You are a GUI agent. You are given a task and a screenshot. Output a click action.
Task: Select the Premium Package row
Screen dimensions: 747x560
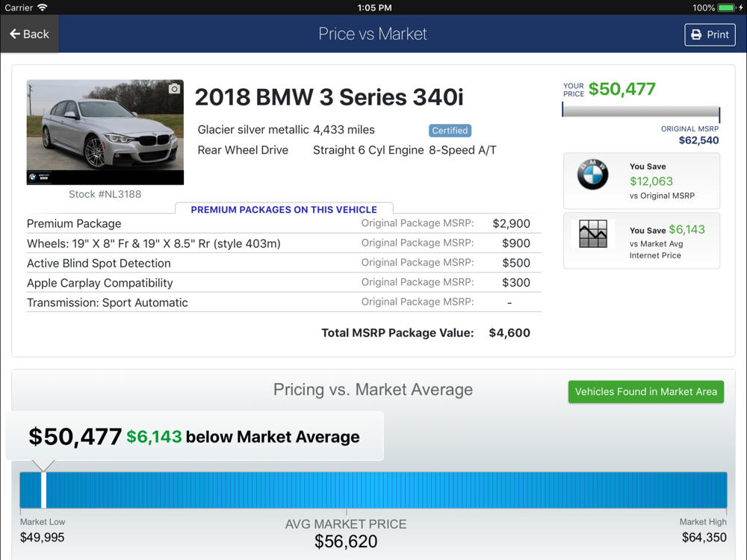pos(284,223)
